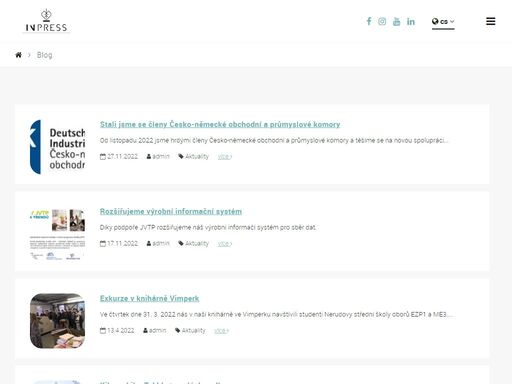Viewport: 512px width, 384px height.
Task: Click user icon on 17.11.2022 post
Action: click(149, 243)
